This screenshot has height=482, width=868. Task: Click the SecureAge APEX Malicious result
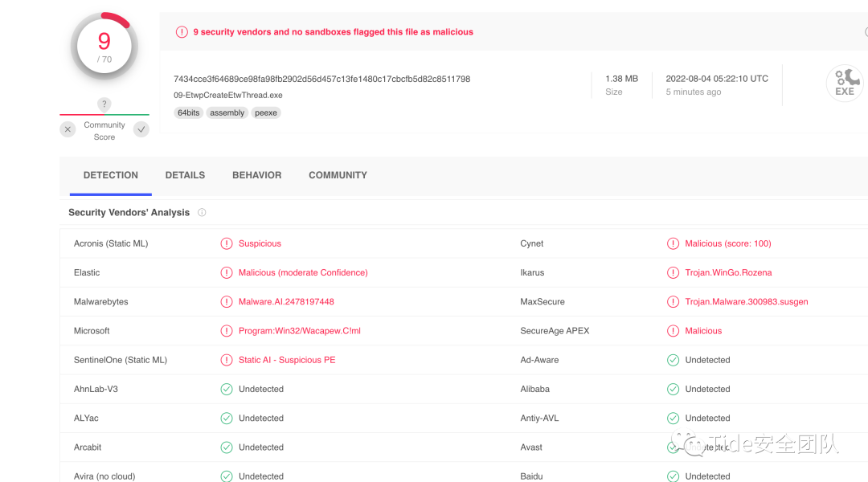click(x=703, y=331)
